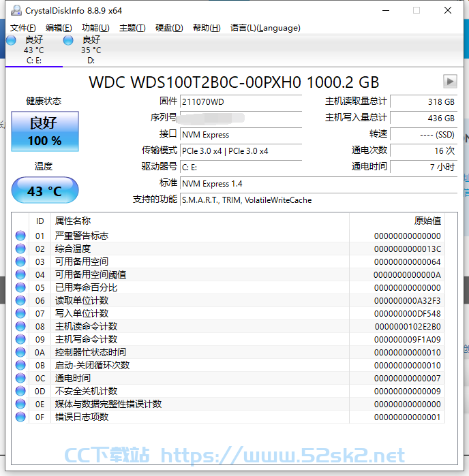Click status orb of row 07 写入单位计数
The height and width of the screenshot is (476, 469).
point(20,313)
